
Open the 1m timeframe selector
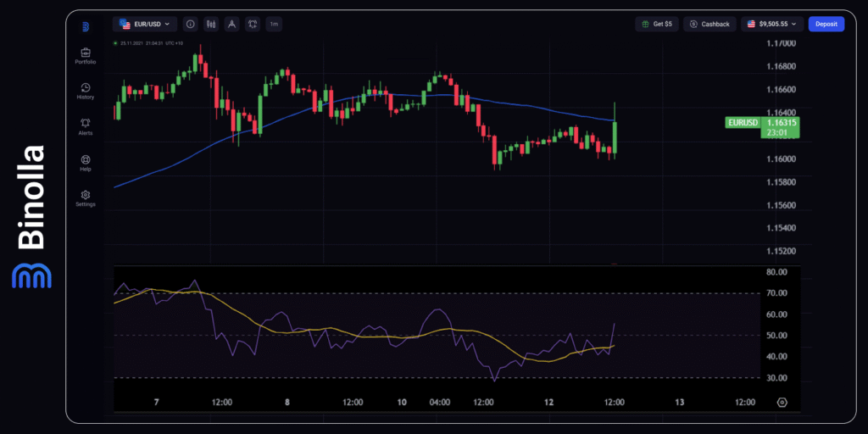[x=274, y=25]
